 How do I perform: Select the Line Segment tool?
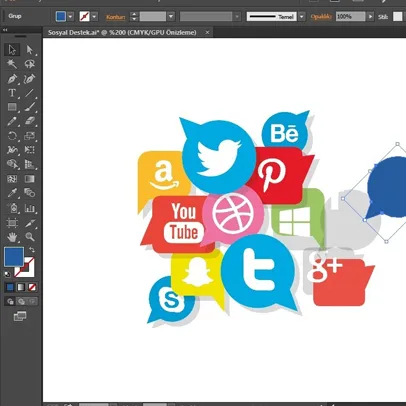tap(30, 93)
